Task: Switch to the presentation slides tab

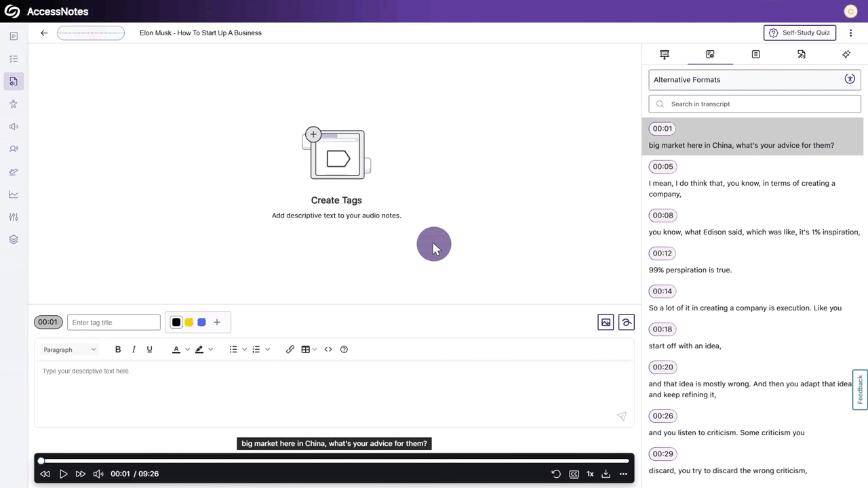Action: pos(665,54)
